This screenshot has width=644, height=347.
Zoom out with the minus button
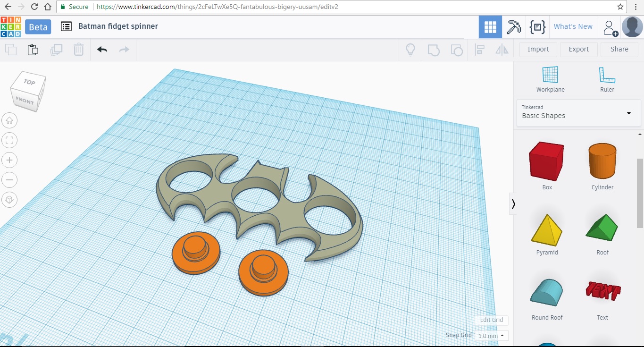9,180
